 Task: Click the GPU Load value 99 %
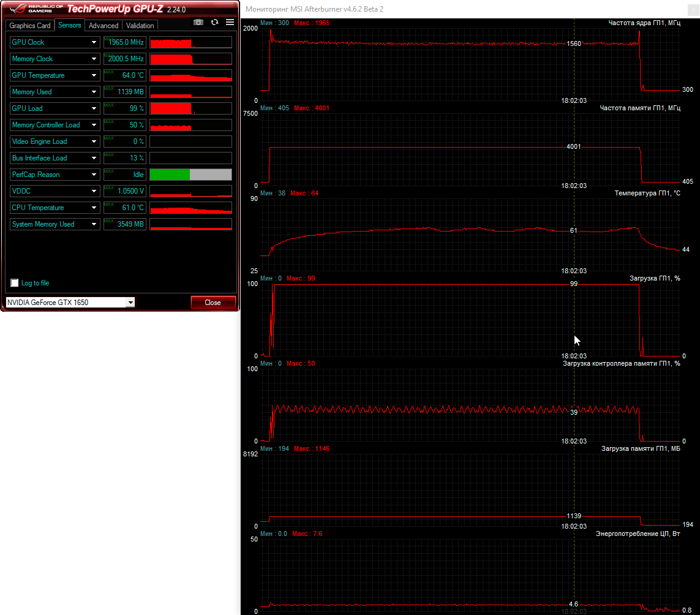tap(125, 108)
